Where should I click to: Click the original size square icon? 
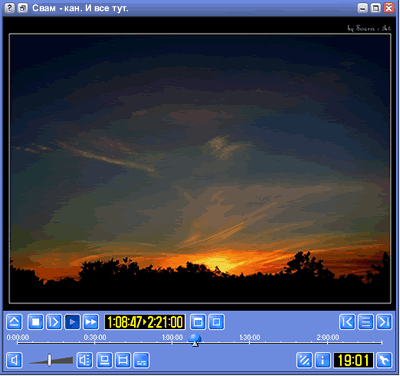pos(217,322)
